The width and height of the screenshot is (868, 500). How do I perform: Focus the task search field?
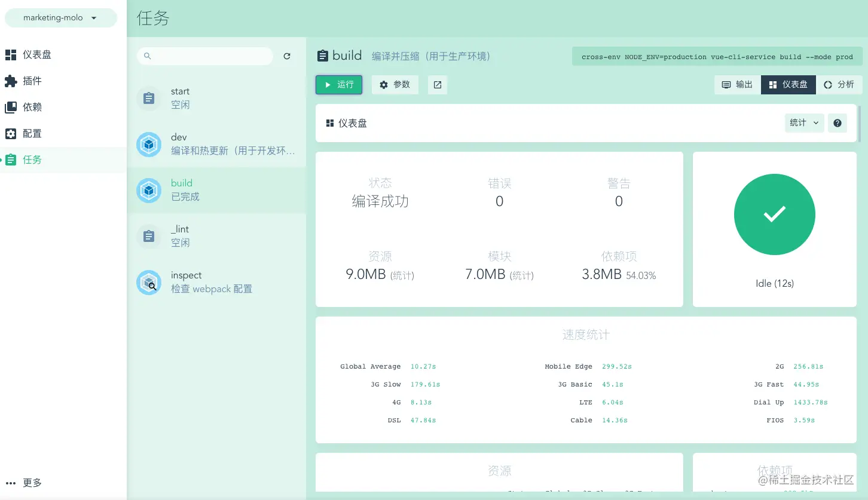(x=205, y=56)
